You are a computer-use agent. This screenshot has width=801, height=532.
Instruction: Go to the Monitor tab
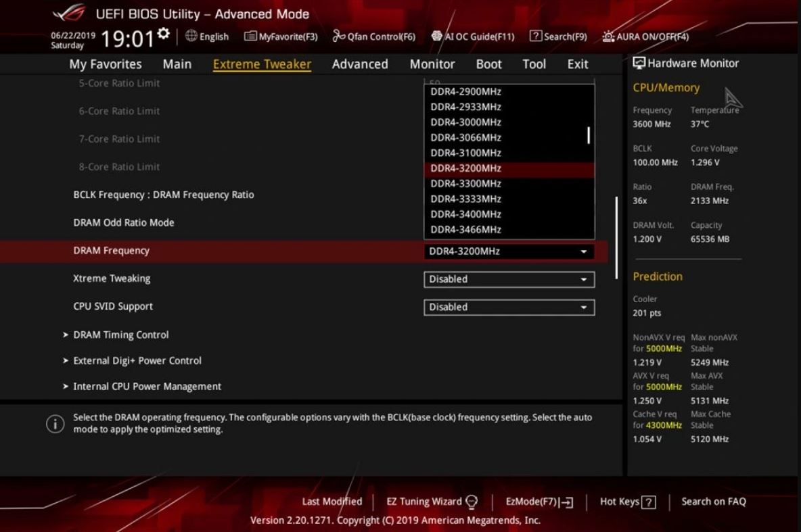432,64
